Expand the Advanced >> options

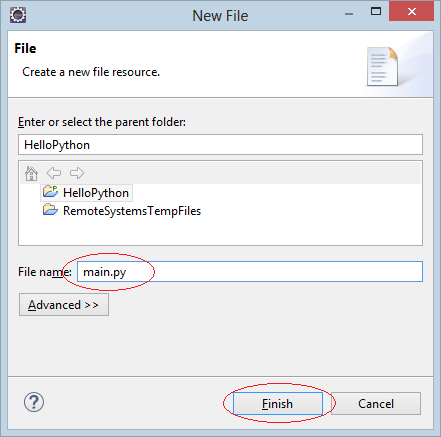pos(64,305)
